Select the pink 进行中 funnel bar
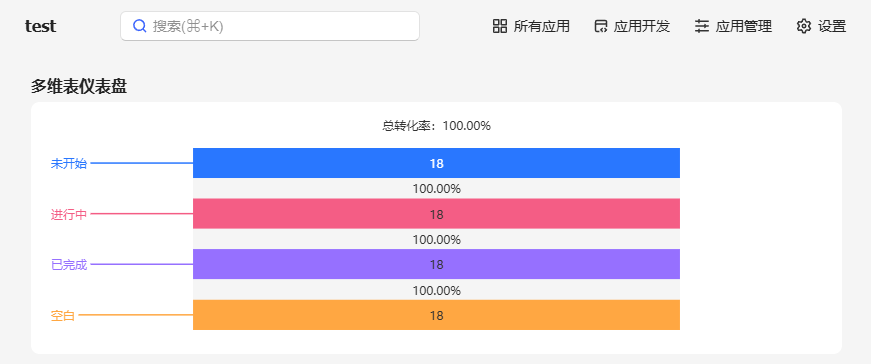The image size is (871, 364). (x=436, y=214)
